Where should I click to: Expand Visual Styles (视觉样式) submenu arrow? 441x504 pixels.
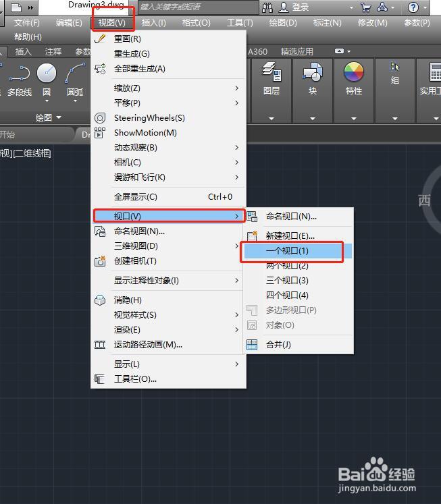(237, 314)
